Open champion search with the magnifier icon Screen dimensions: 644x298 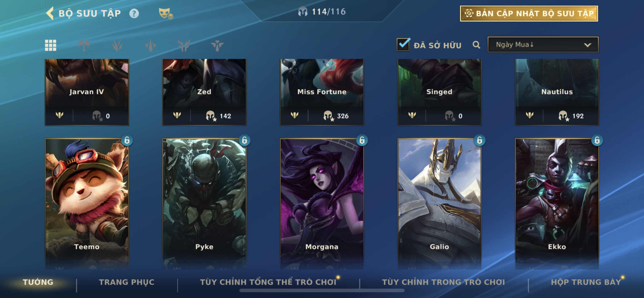(x=476, y=45)
